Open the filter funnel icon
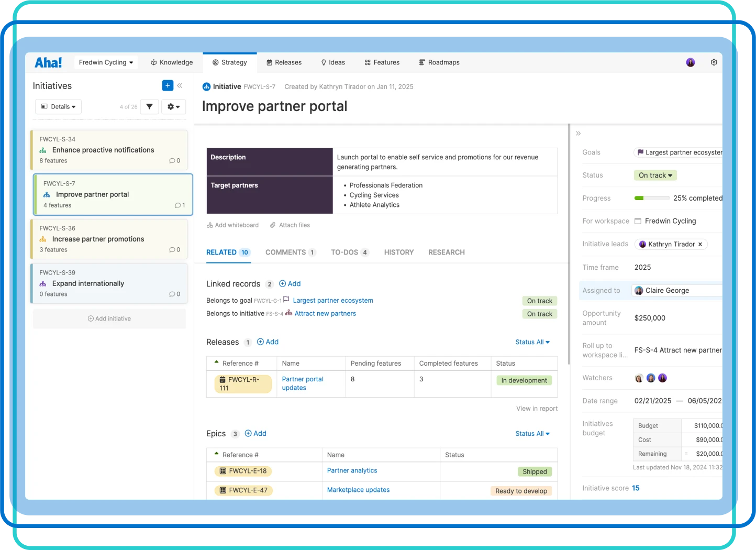The height and width of the screenshot is (550, 756). [x=149, y=107]
